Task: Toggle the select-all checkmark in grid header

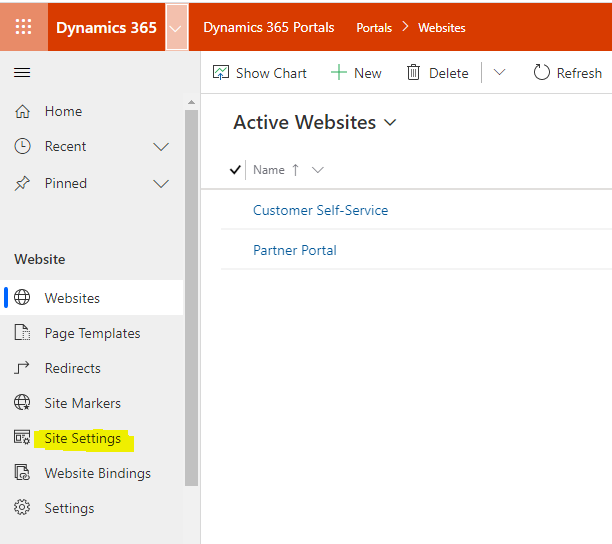Action: [x=235, y=170]
